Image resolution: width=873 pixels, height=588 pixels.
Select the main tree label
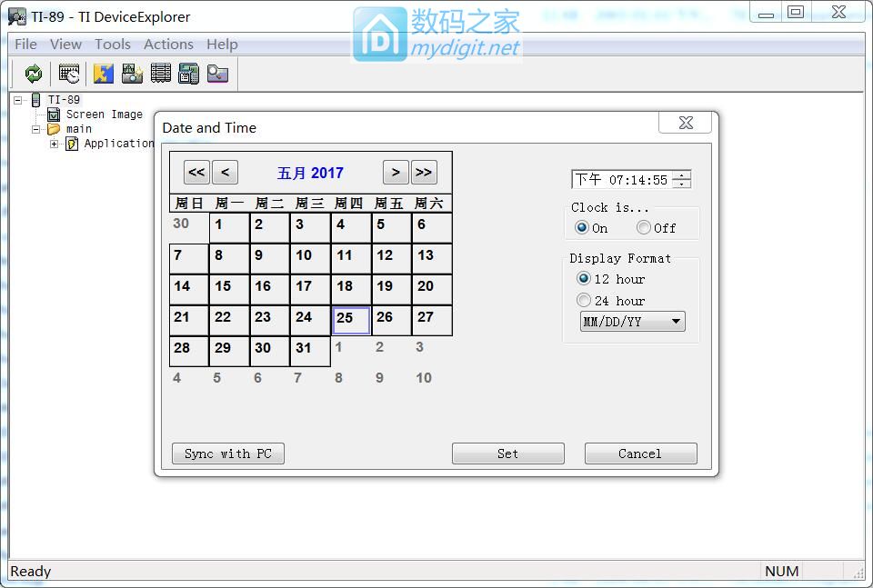(78, 128)
